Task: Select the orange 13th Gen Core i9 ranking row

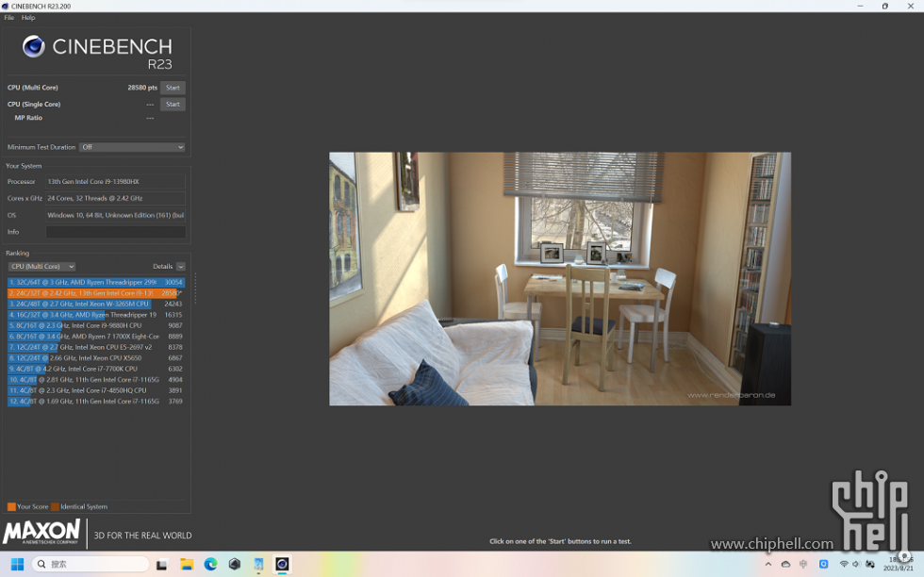Action: 96,293
